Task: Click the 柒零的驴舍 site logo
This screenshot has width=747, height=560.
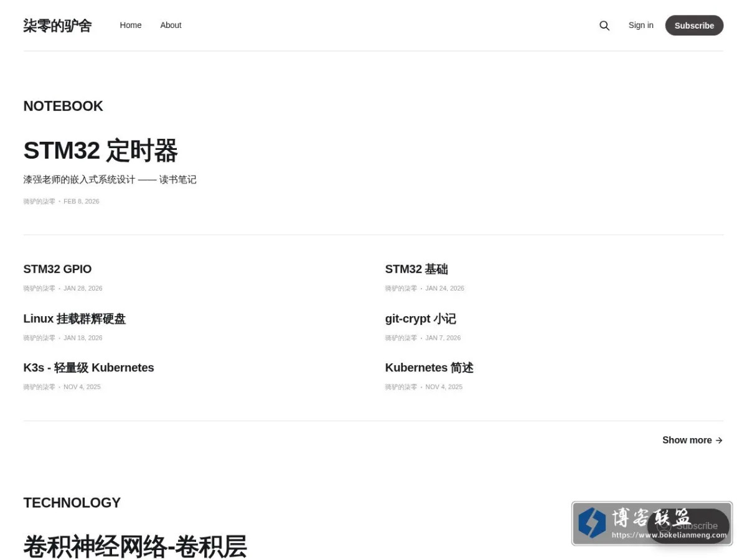Action: click(57, 26)
